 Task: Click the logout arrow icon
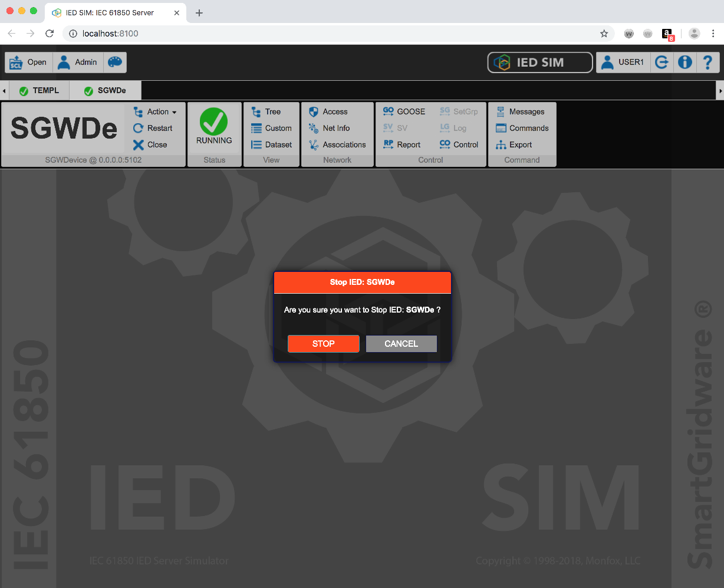(x=662, y=62)
